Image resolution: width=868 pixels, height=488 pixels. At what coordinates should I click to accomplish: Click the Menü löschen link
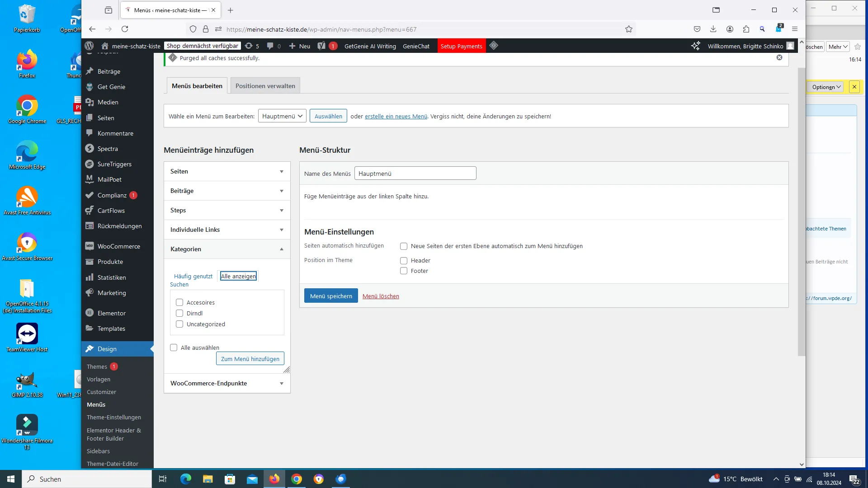click(x=381, y=296)
